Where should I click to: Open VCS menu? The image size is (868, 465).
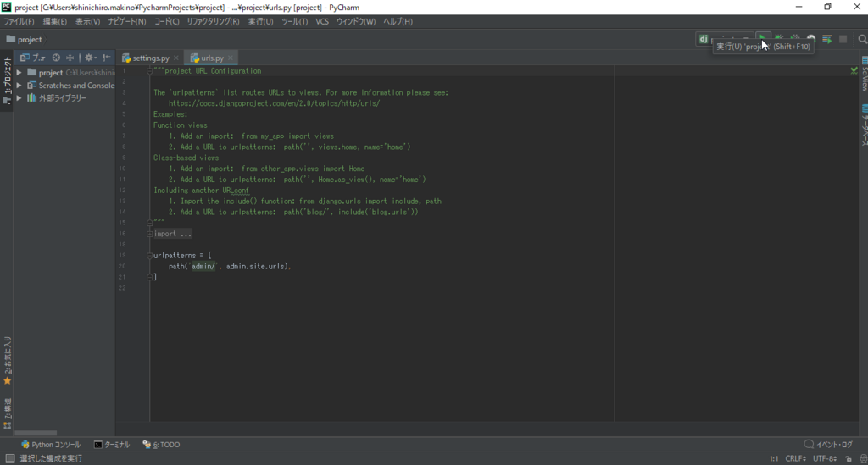[x=322, y=21]
